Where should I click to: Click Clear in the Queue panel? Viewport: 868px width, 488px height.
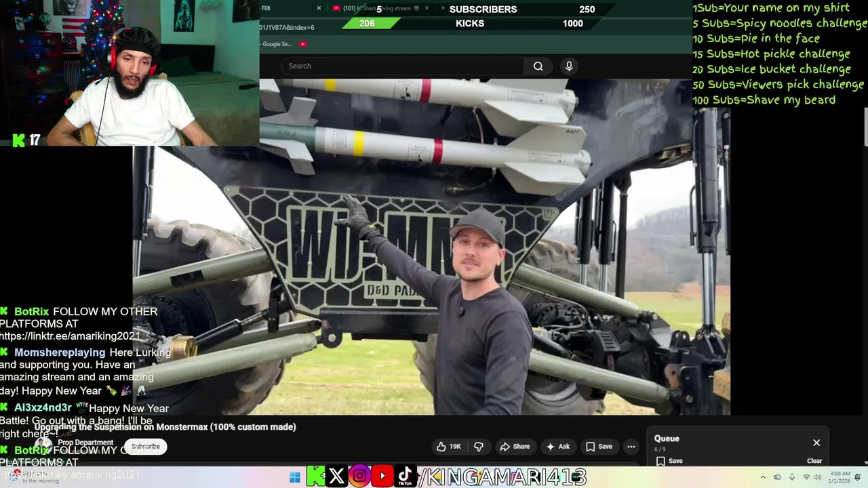pos(814,461)
